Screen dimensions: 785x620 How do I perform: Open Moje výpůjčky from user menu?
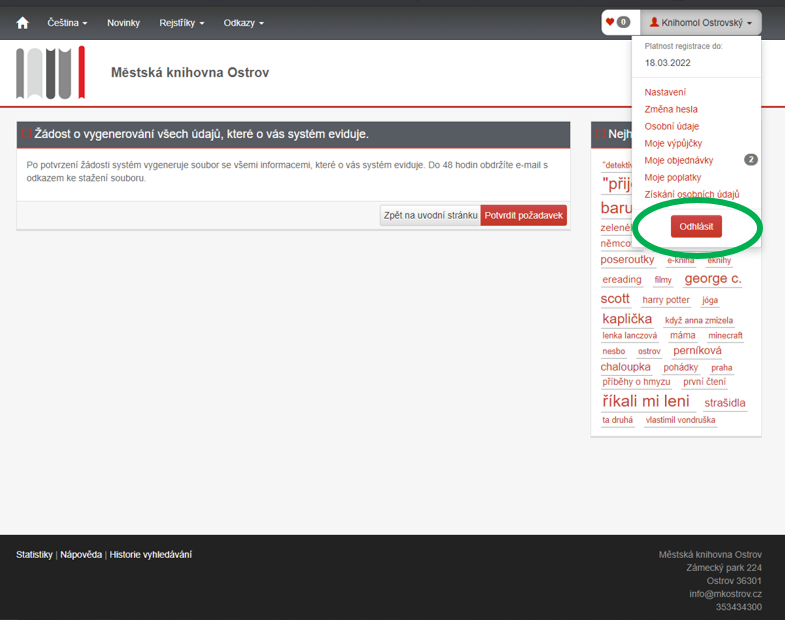point(674,143)
